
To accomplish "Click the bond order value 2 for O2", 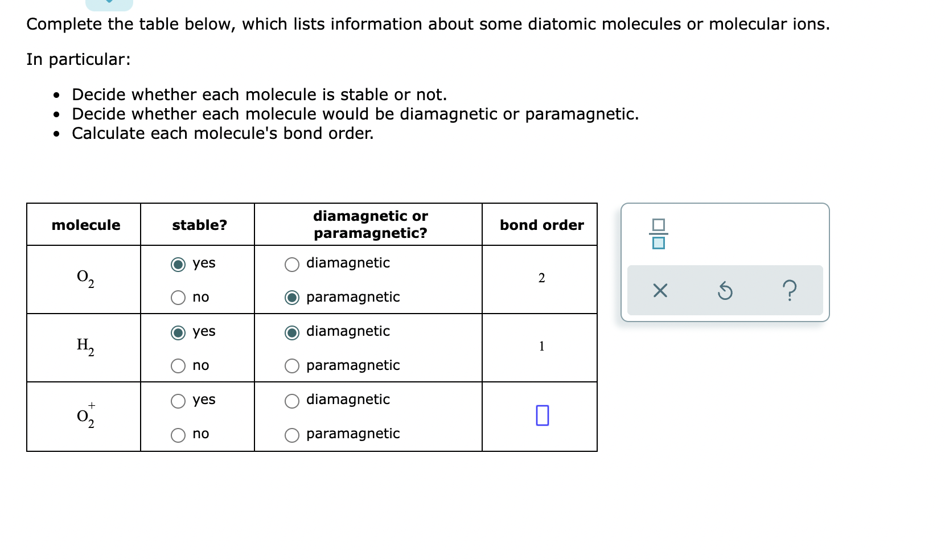I will point(541,278).
